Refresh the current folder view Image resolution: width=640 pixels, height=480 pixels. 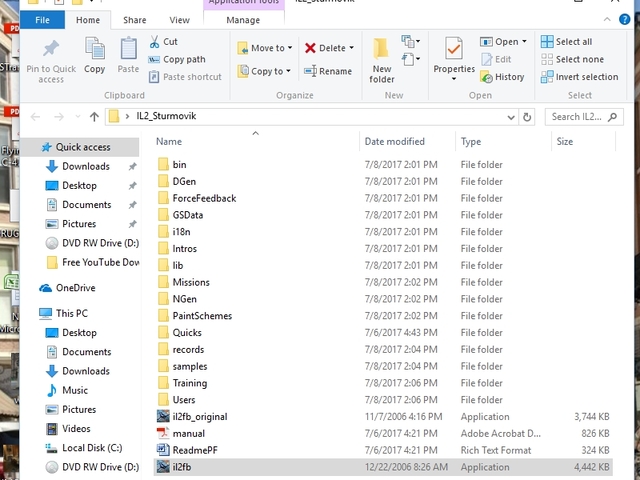(x=527, y=118)
